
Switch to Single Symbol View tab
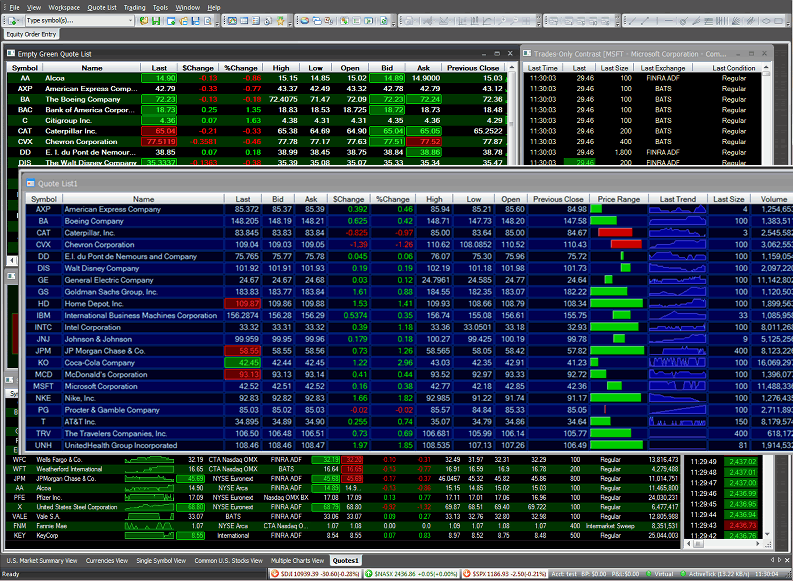click(x=161, y=560)
